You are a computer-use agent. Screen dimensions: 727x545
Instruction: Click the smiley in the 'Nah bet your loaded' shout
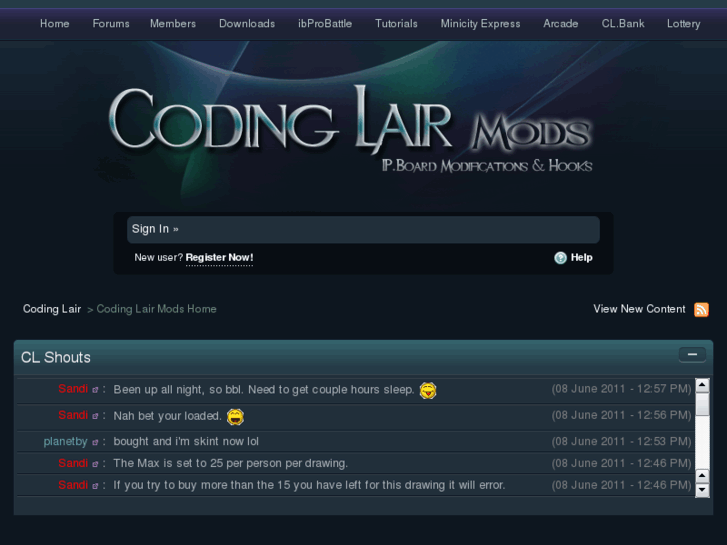235,416
